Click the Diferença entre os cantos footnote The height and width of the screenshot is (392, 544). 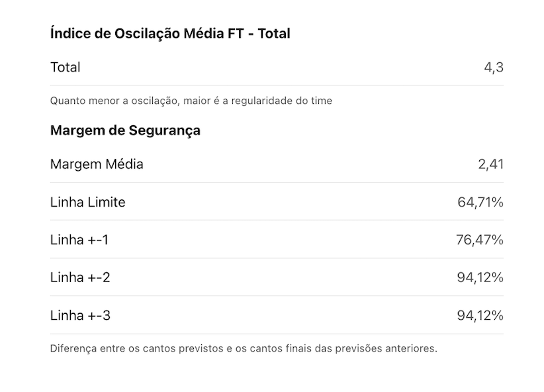[244, 348]
